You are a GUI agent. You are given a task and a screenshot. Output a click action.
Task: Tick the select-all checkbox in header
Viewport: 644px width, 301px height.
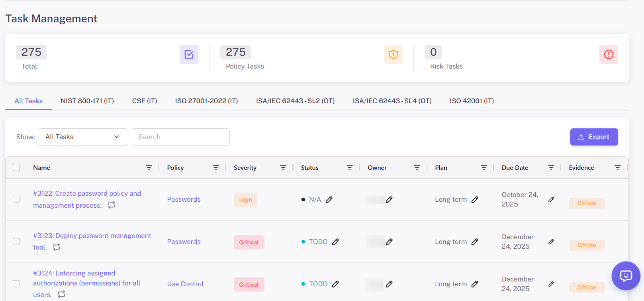(x=16, y=167)
